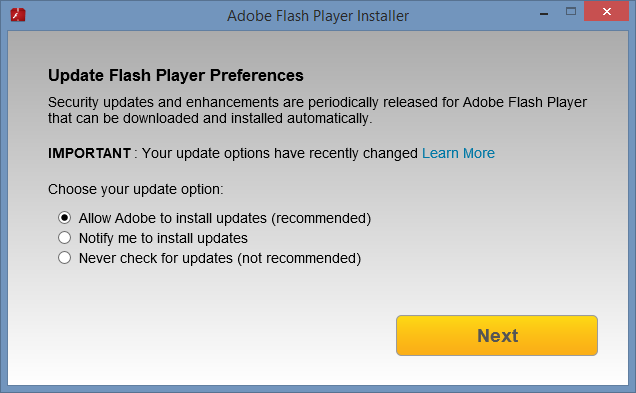
Task: Click the '(not recommended)' wording of last option
Action: (x=299, y=258)
